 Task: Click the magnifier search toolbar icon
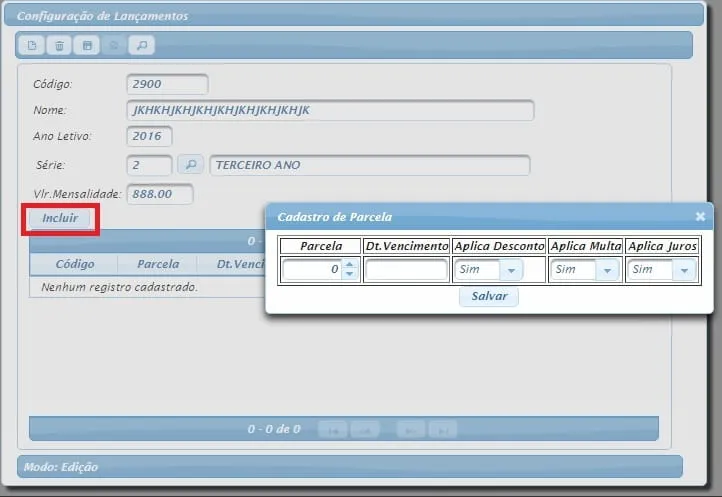pos(141,45)
